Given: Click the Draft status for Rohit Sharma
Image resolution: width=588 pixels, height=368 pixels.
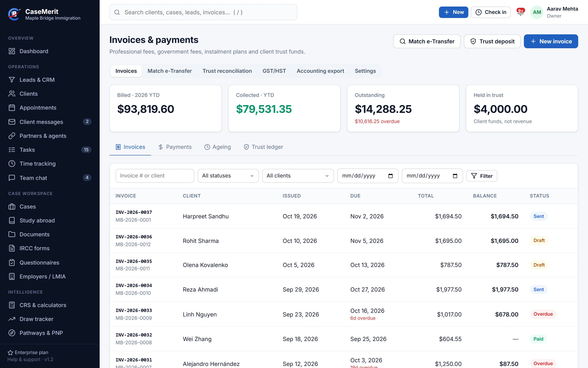Looking at the screenshot, I should 539,240.
